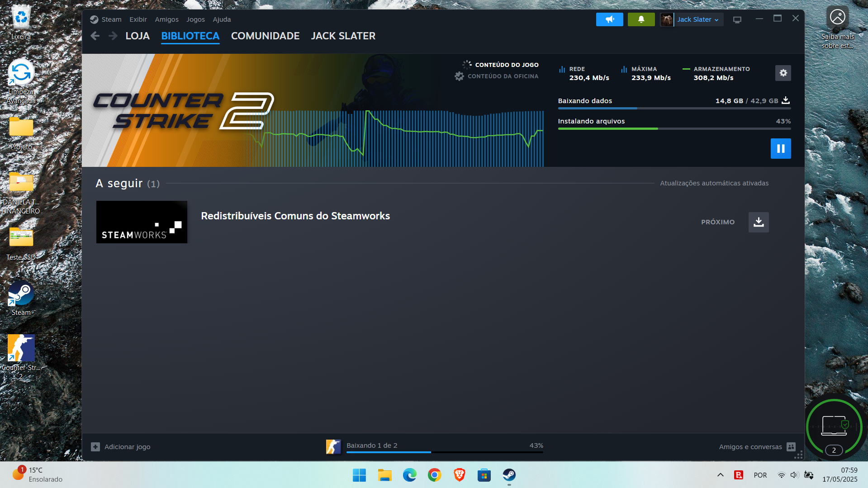The image size is (868, 488).
Task: Launch Brave browser from the taskbar
Action: [x=459, y=475]
